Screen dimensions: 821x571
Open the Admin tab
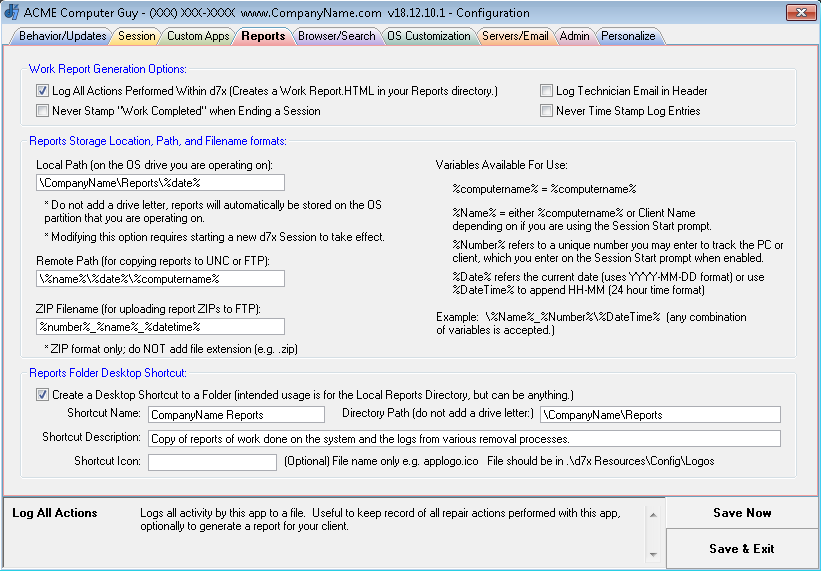point(574,36)
